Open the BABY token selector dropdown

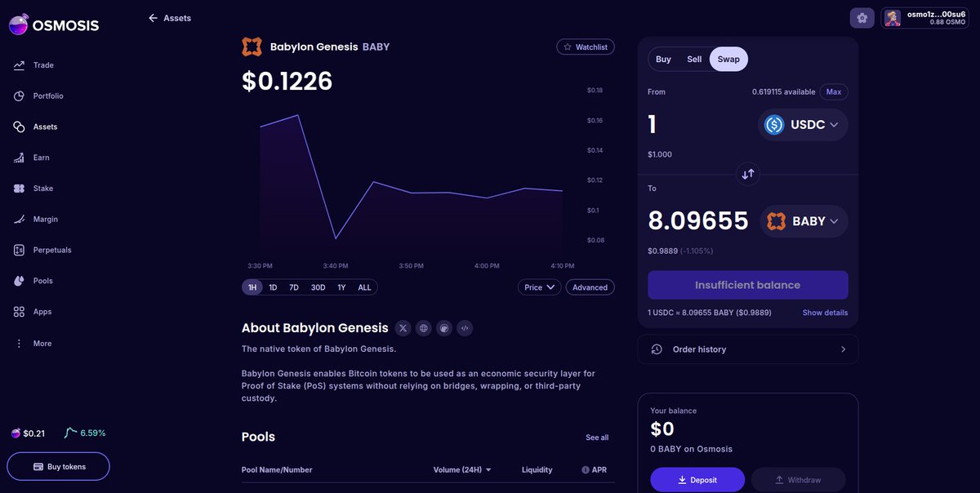click(804, 221)
